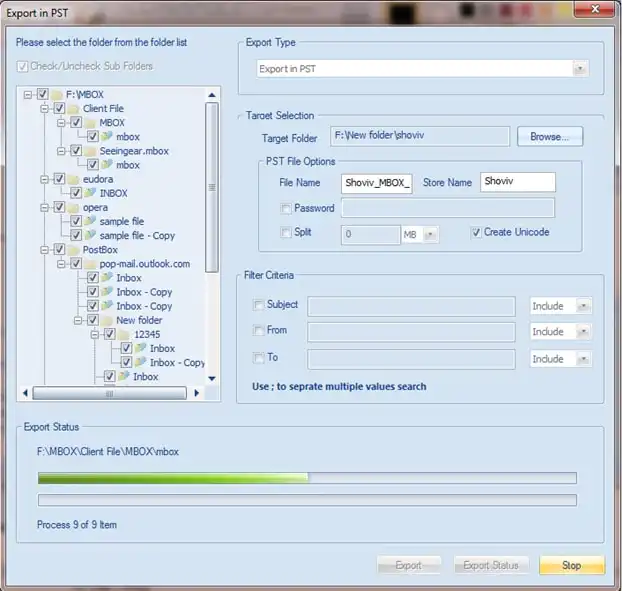Viewport: 622px width, 591px height.
Task: Select the sample file tree item
Action: tap(122, 221)
